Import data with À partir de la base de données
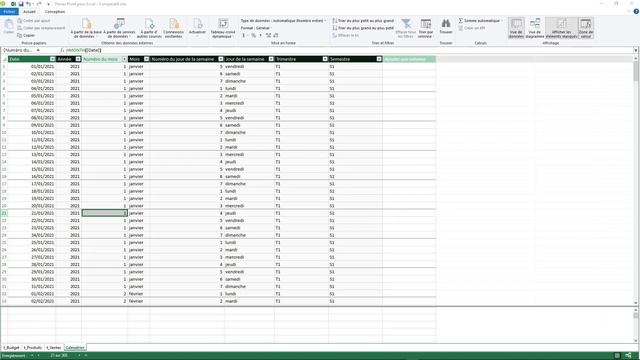 coord(86,28)
